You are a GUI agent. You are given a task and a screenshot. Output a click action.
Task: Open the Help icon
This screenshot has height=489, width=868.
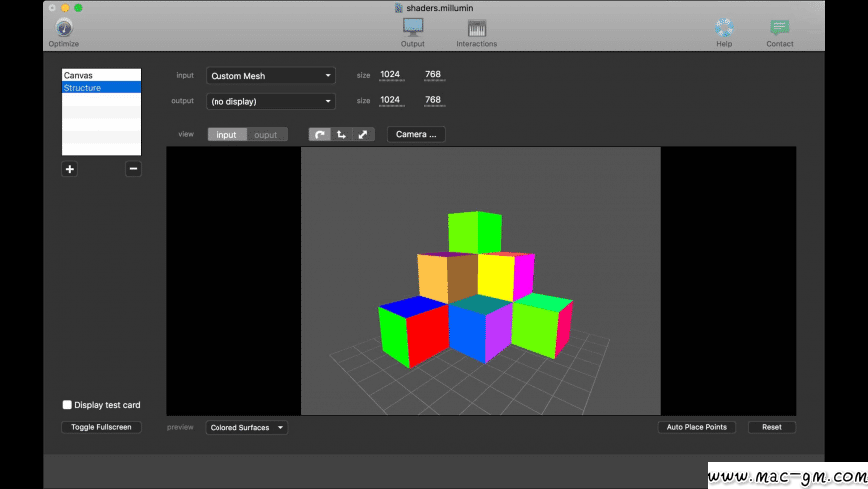pyautogui.click(x=724, y=28)
